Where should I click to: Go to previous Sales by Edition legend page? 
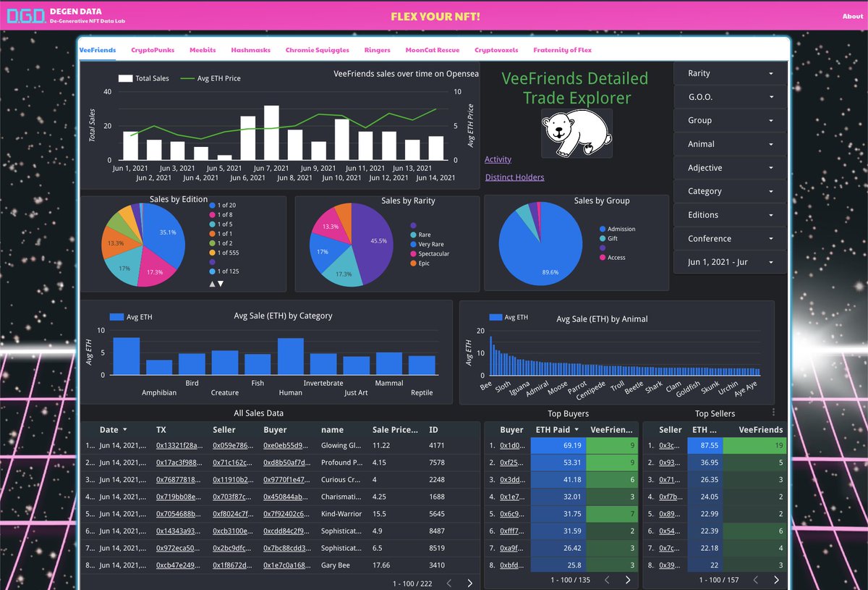[x=212, y=284]
